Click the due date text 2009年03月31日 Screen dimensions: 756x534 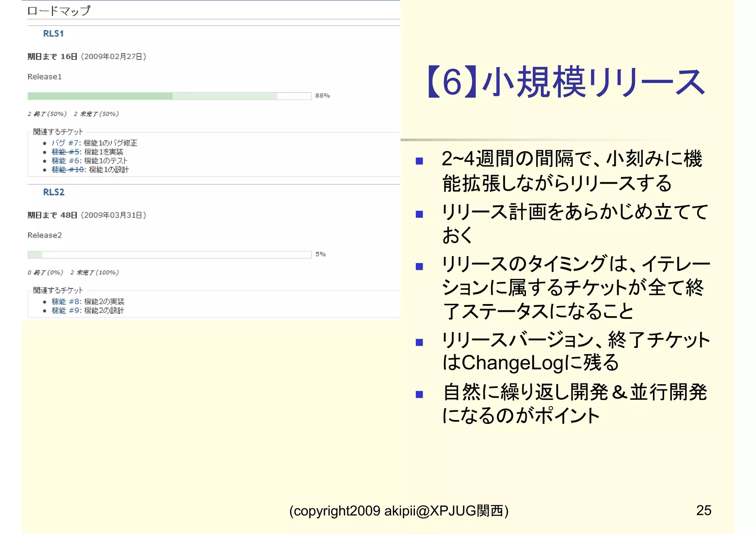click(x=114, y=215)
